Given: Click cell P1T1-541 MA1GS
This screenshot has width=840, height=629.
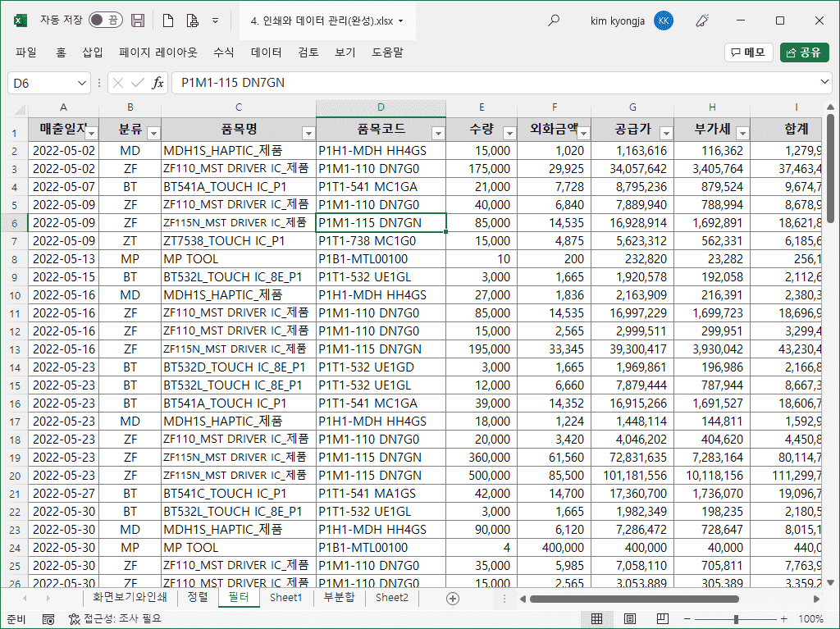Looking at the screenshot, I should tap(381, 494).
